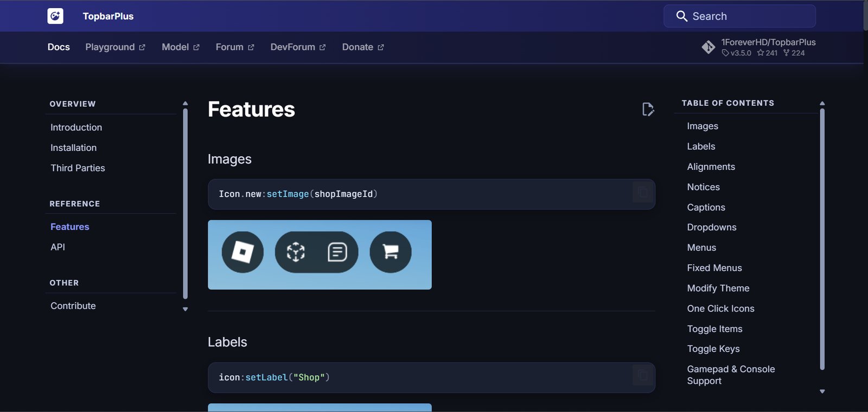Jump to Captions section

pos(706,207)
